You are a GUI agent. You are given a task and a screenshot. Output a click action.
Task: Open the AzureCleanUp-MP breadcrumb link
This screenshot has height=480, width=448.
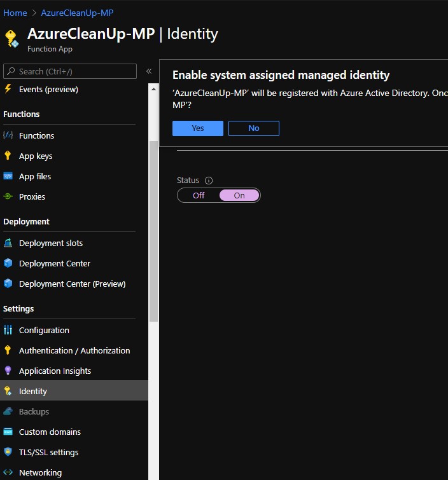(77, 13)
